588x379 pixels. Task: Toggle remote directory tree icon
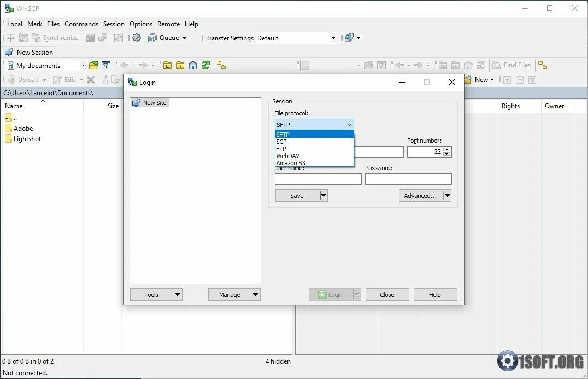tap(543, 65)
